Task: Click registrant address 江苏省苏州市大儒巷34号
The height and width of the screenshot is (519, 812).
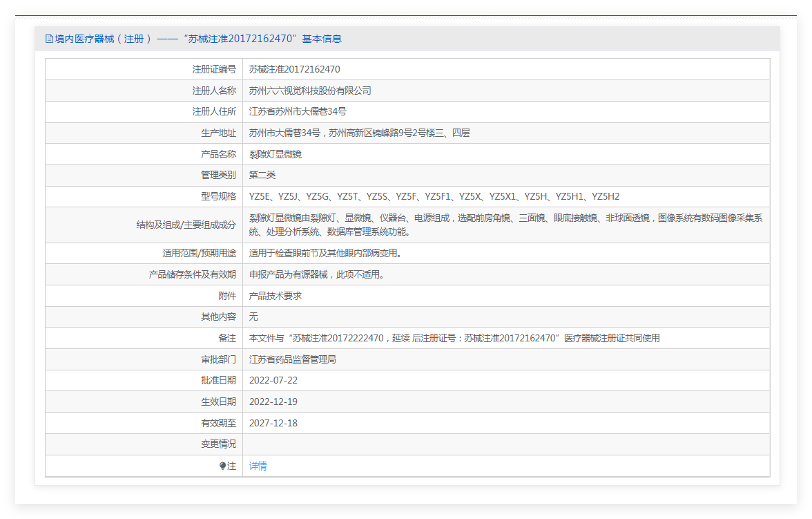Action: pyautogui.click(x=298, y=111)
